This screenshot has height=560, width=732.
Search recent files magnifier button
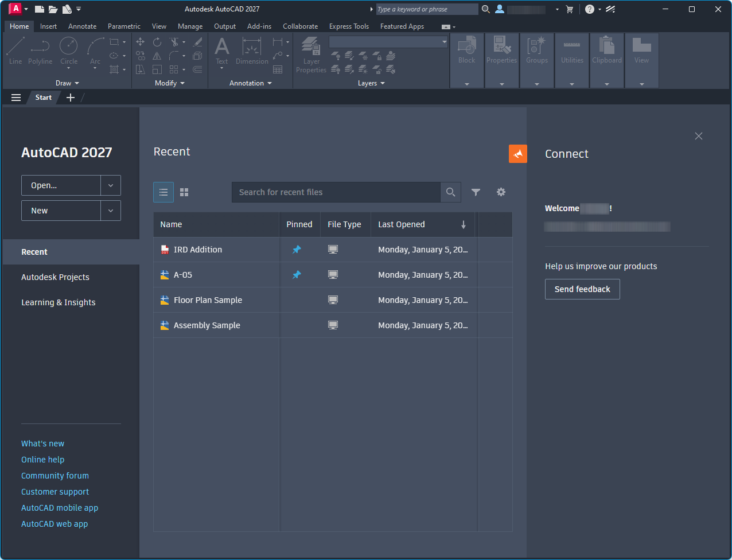(451, 192)
